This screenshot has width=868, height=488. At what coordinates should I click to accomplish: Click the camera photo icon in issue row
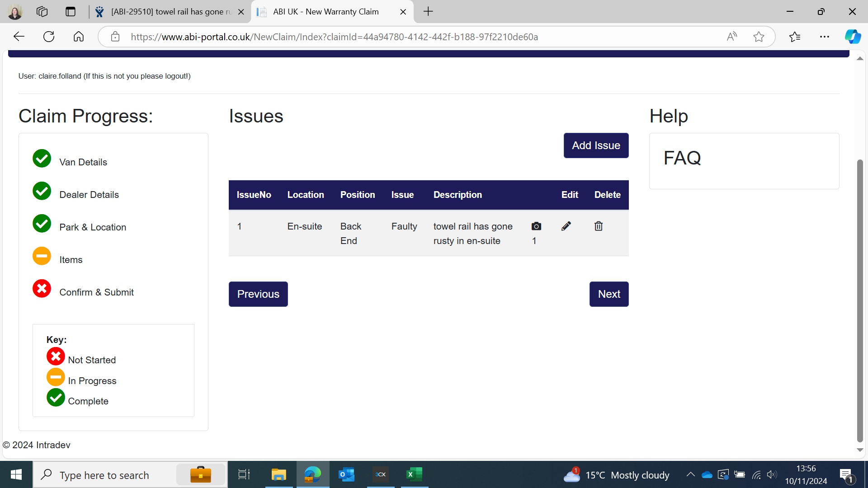(536, 226)
